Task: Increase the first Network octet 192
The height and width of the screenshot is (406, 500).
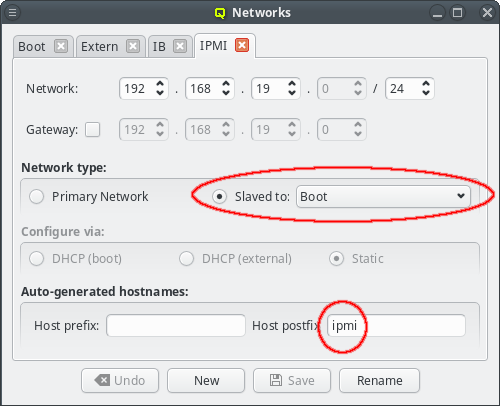Action: click(x=160, y=84)
